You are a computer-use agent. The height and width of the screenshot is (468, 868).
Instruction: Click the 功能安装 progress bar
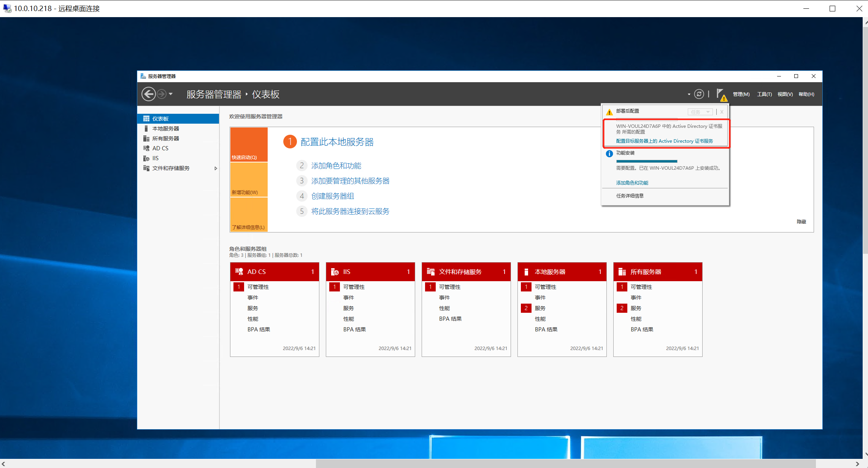[647, 161]
